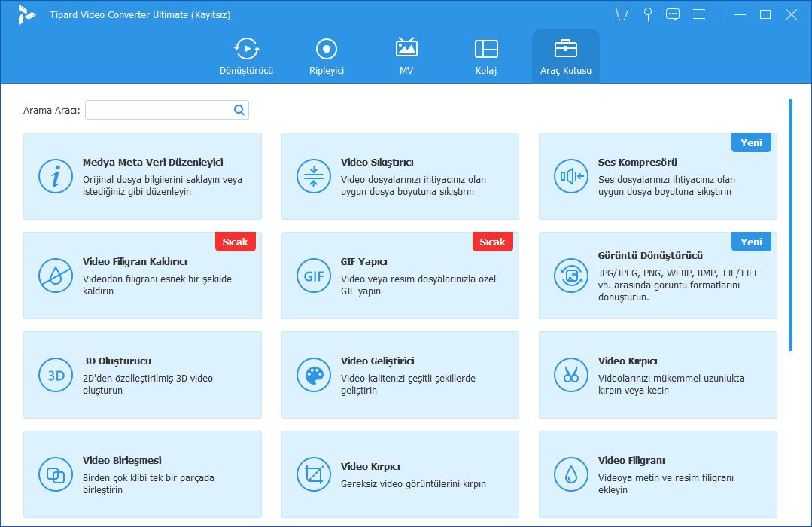
Task: Click 'Videoya metin ve resim filigranı' text
Action: tap(665, 478)
